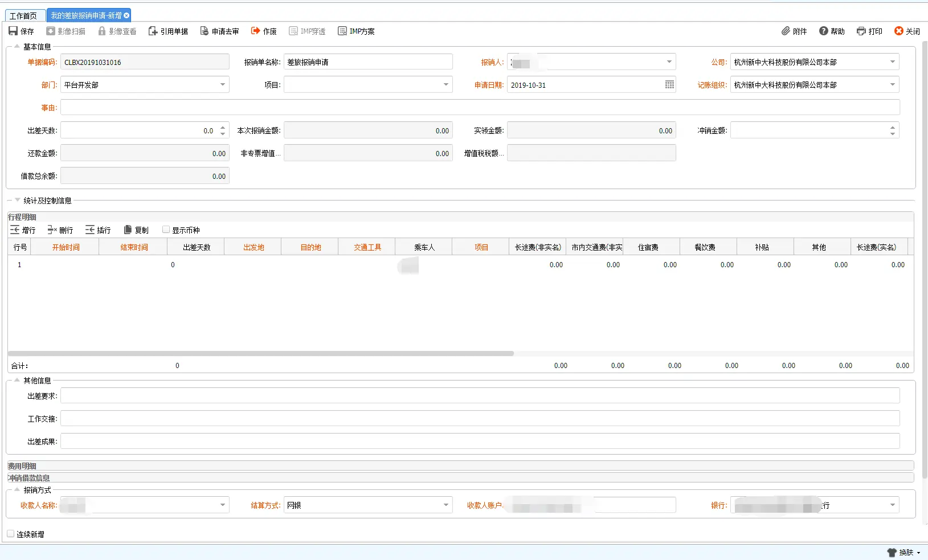This screenshot has height=560, width=928.
Task: Open the 换肤 skin menu
Action: [905, 552]
